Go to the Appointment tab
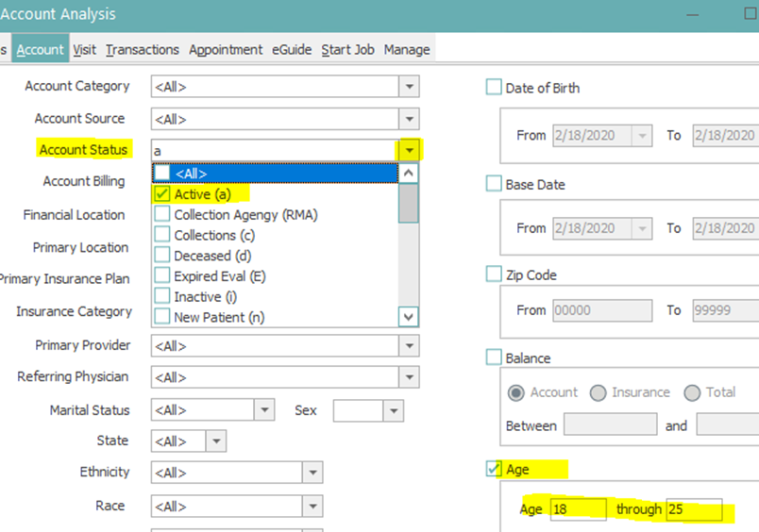Image resolution: width=759 pixels, height=532 pixels. coord(227,49)
